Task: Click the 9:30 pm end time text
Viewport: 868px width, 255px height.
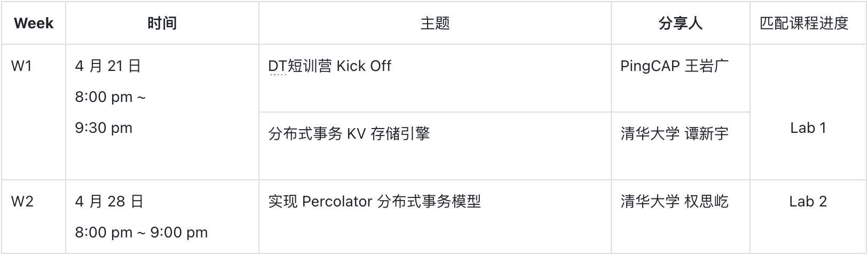Action: tap(104, 128)
